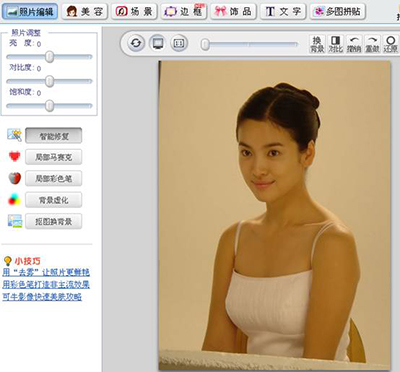Open the 去雾 tip link
This screenshot has height=372, width=400.
click(x=46, y=272)
